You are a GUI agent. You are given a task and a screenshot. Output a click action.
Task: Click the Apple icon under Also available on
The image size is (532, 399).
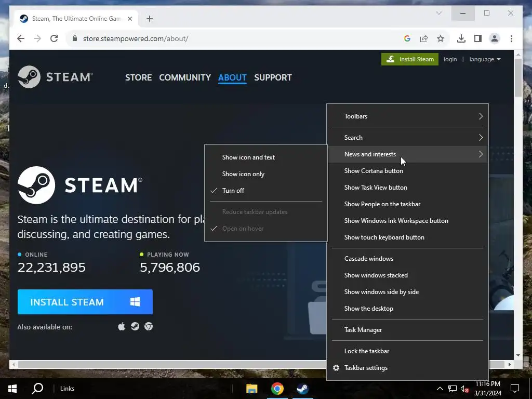tap(122, 326)
